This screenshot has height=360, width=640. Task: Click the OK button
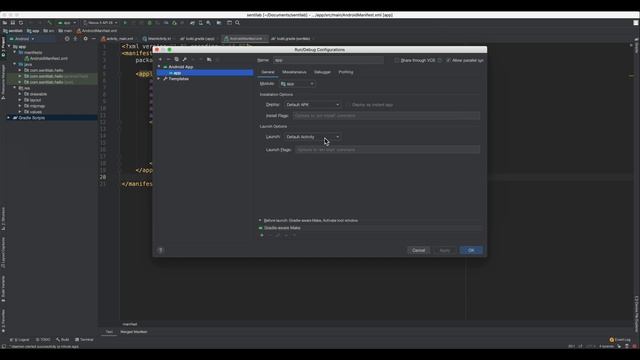[471, 250]
